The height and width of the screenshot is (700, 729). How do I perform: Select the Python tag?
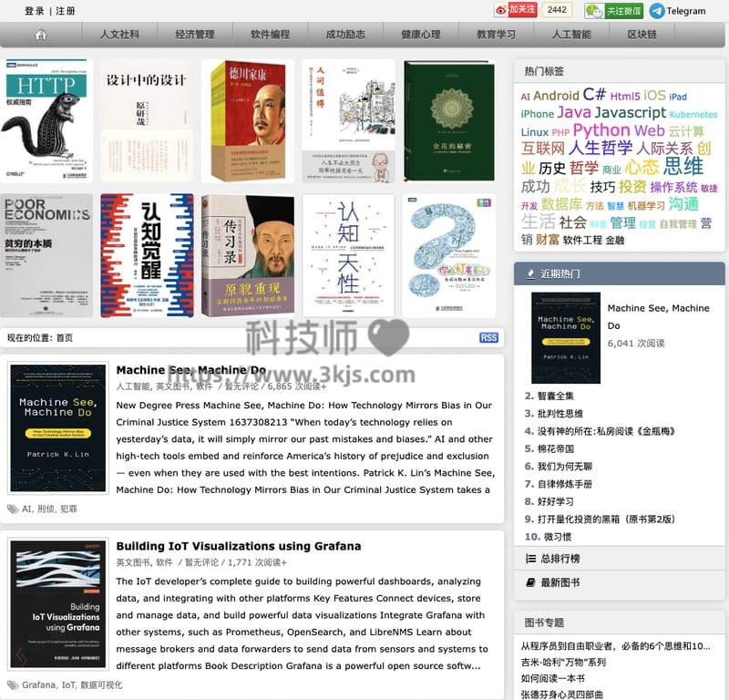tap(601, 130)
